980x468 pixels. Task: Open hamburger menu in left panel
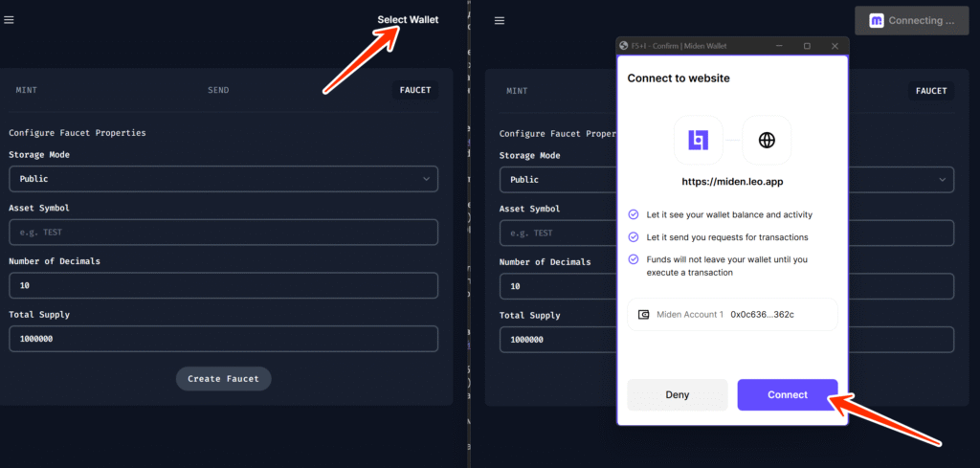[9, 20]
